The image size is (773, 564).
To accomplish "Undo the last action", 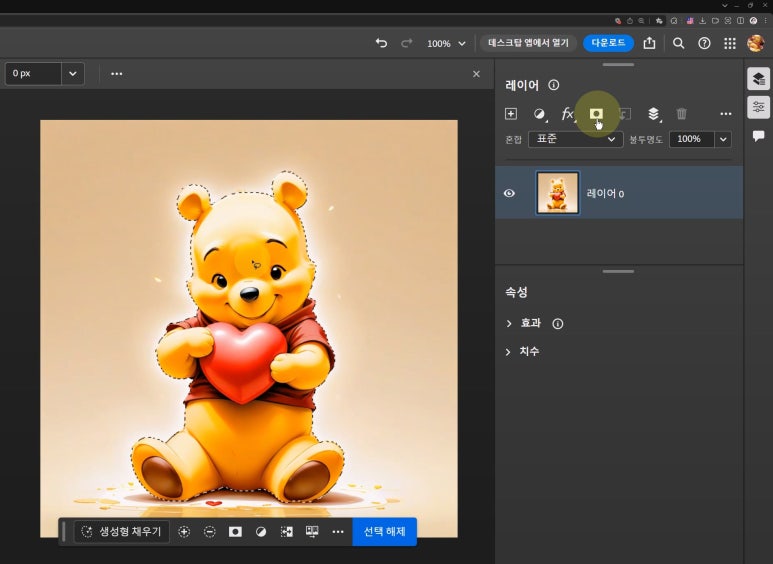I will (x=381, y=43).
